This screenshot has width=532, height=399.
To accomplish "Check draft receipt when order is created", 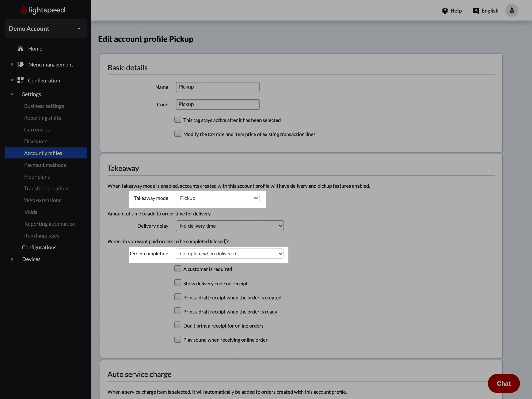I will click(x=178, y=297).
